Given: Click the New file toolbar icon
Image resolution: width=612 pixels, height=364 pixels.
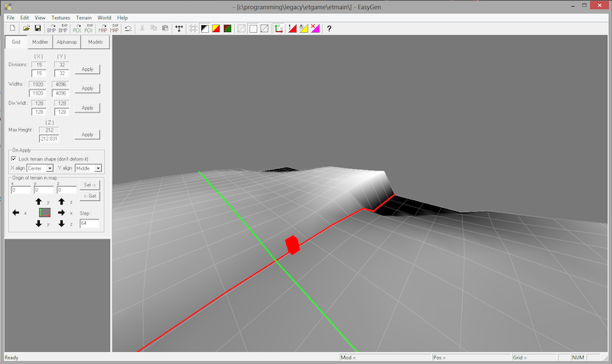Looking at the screenshot, I should tap(11, 28).
